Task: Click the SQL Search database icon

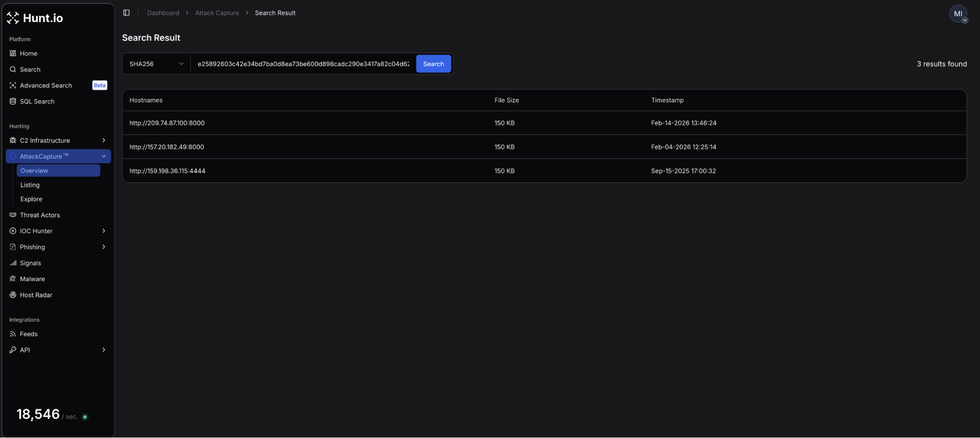Action: click(x=13, y=102)
